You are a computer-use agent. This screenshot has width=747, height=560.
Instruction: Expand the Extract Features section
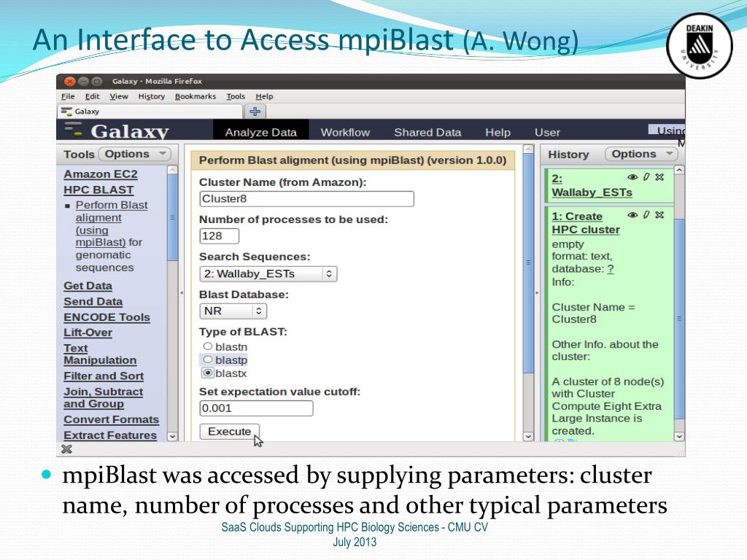(x=110, y=435)
